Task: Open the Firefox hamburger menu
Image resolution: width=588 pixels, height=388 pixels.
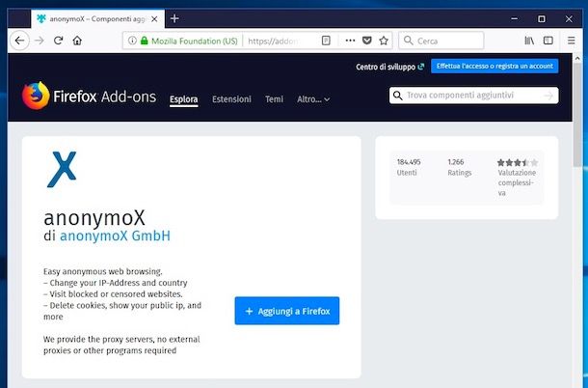Action: pos(571,41)
